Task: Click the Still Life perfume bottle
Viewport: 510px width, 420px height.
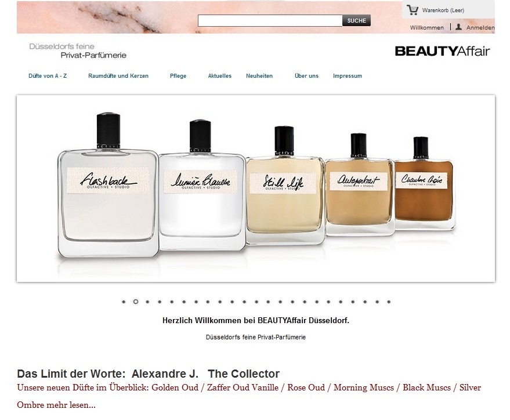Action: coord(285,185)
